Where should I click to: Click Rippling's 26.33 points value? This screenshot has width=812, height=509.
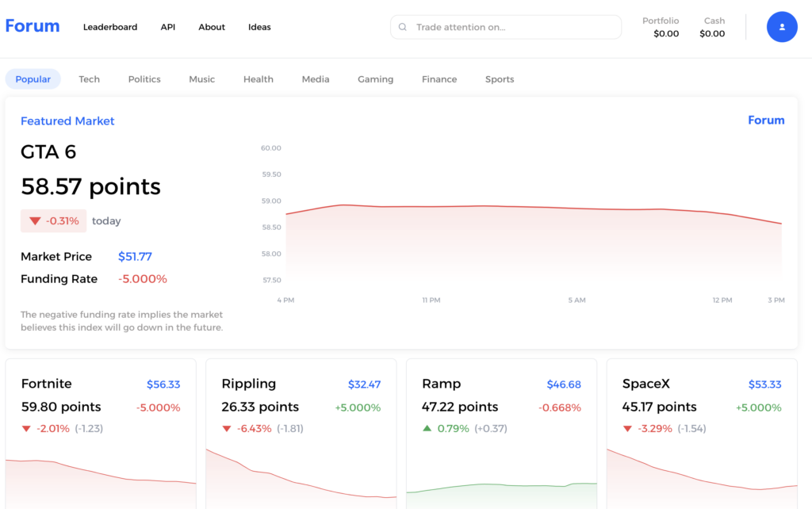click(x=260, y=407)
